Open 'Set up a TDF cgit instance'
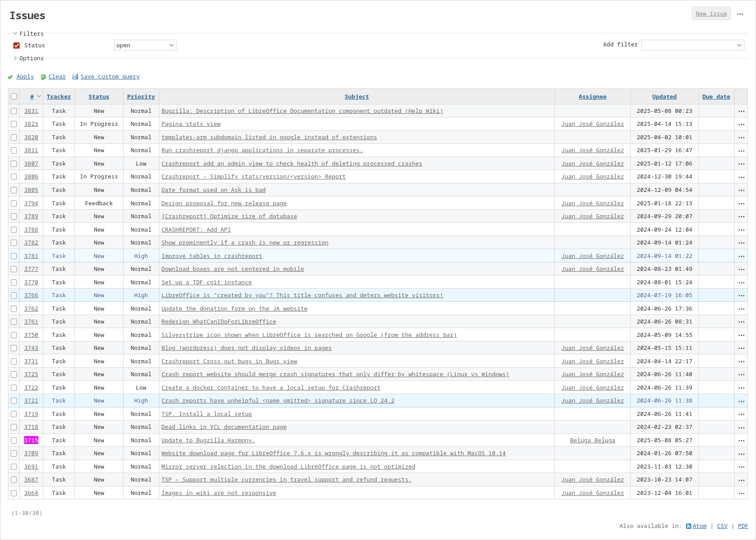Viewport: 756px width, 540px height. (x=207, y=282)
